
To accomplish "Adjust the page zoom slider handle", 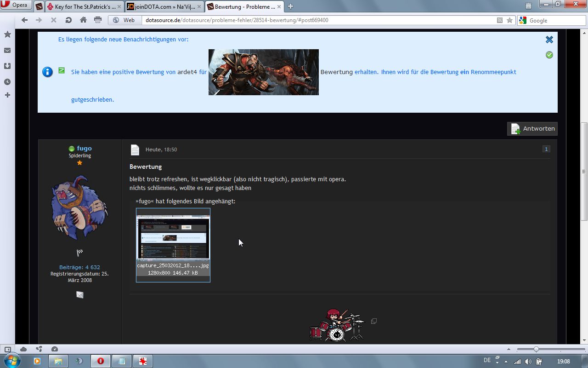I will (x=536, y=349).
